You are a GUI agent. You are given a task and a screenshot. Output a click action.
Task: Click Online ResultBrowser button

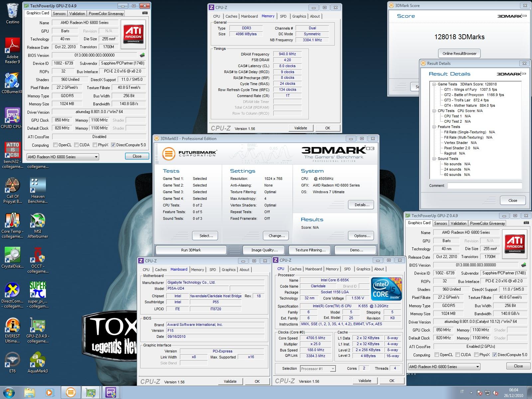pos(460,54)
